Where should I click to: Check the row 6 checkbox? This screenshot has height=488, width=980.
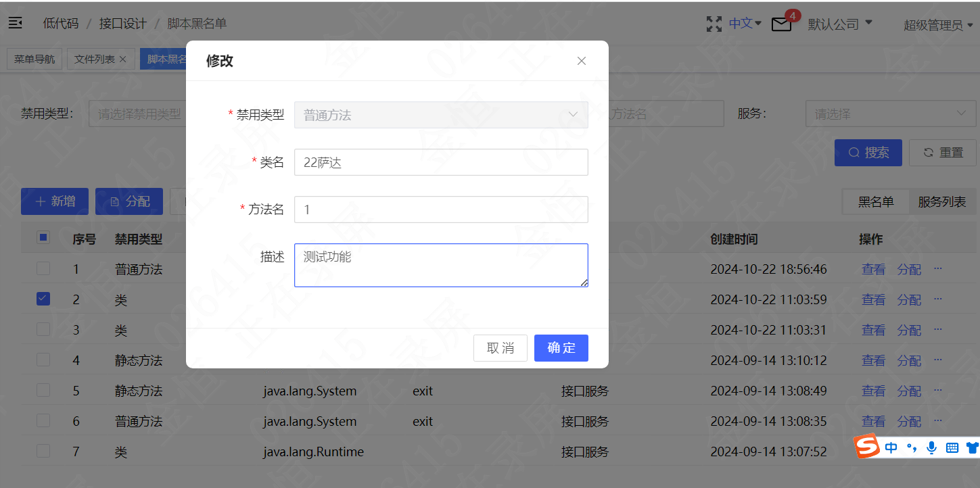43,420
